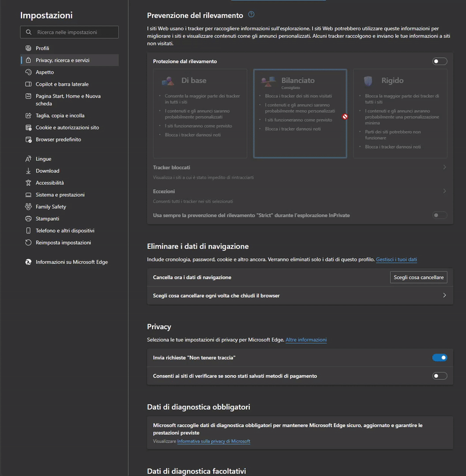Click the Cookie e autorizzazioni sito icon
Screen dimensions: 466x476
point(28,128)
